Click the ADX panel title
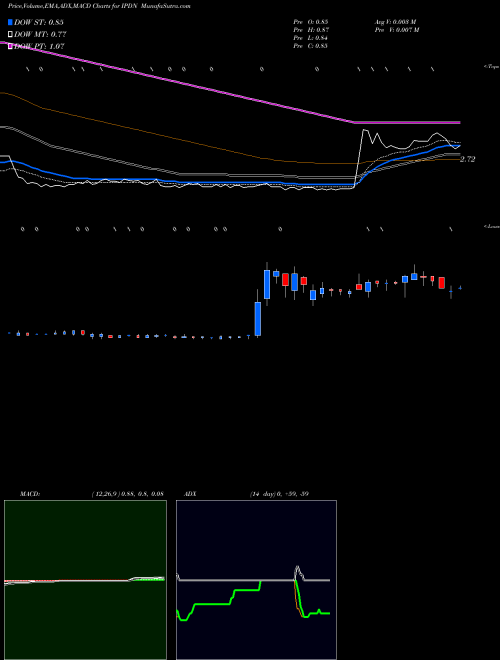 (190, 494)
